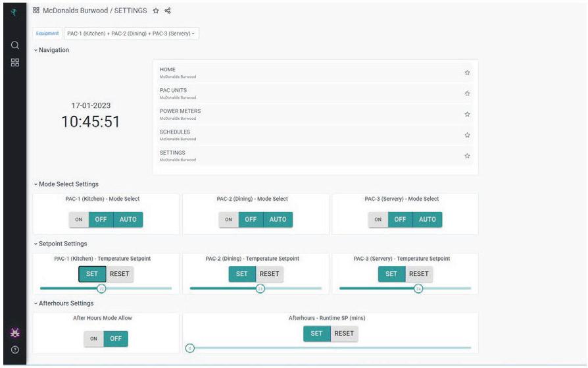
Task: Click SET for PAC-3 (Servery) temperature setpoint
Action: click(391, 274)
